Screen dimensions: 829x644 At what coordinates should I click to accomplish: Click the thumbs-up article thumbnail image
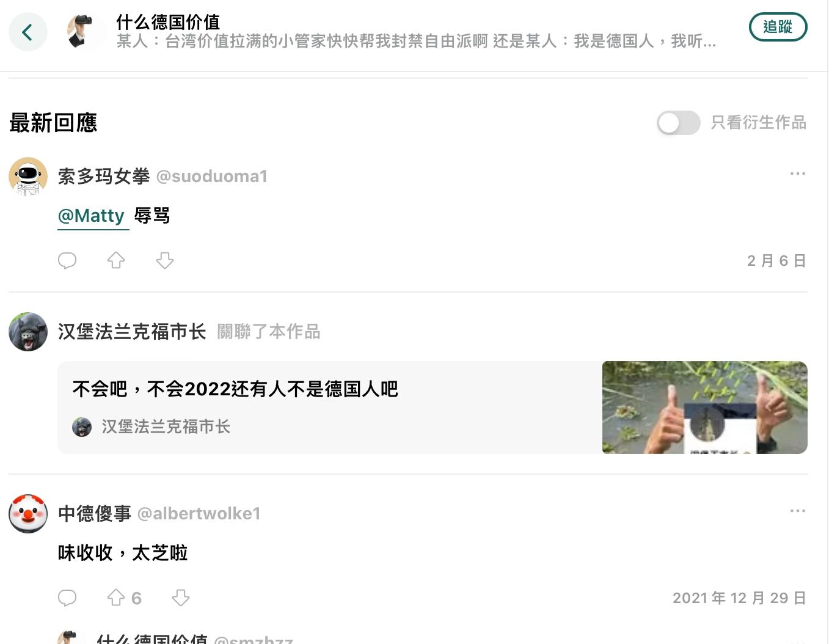click(x=705, y=408)
